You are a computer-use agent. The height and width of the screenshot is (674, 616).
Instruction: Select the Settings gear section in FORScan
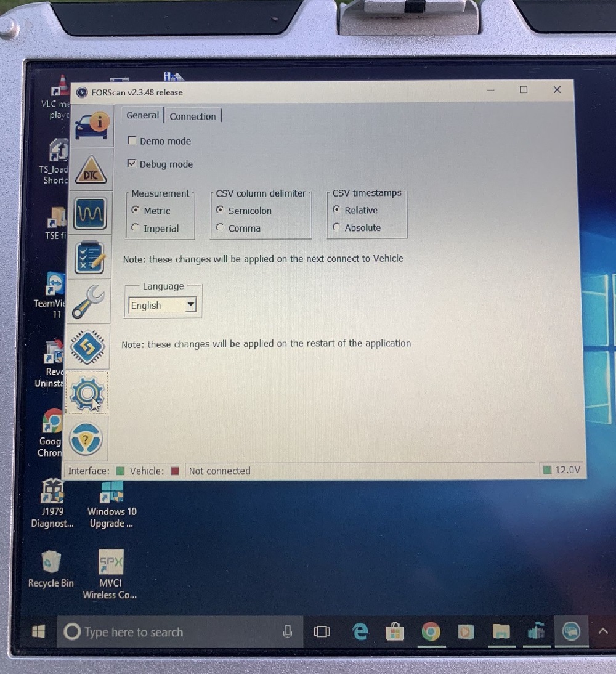click(87, 393)
